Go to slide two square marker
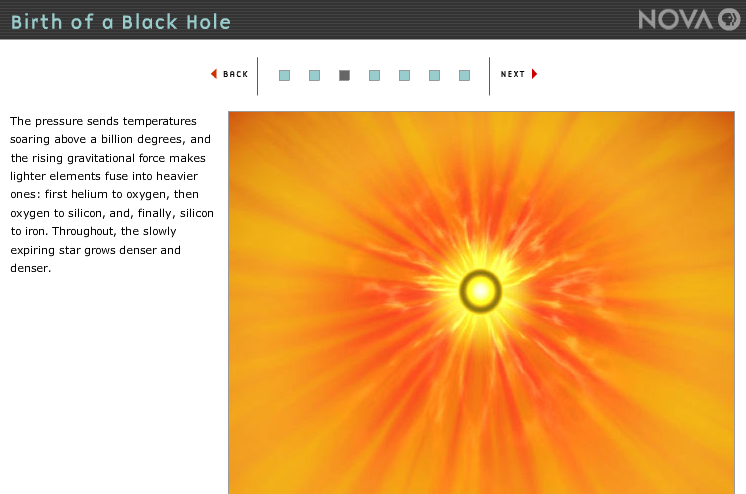 (314, 75)
